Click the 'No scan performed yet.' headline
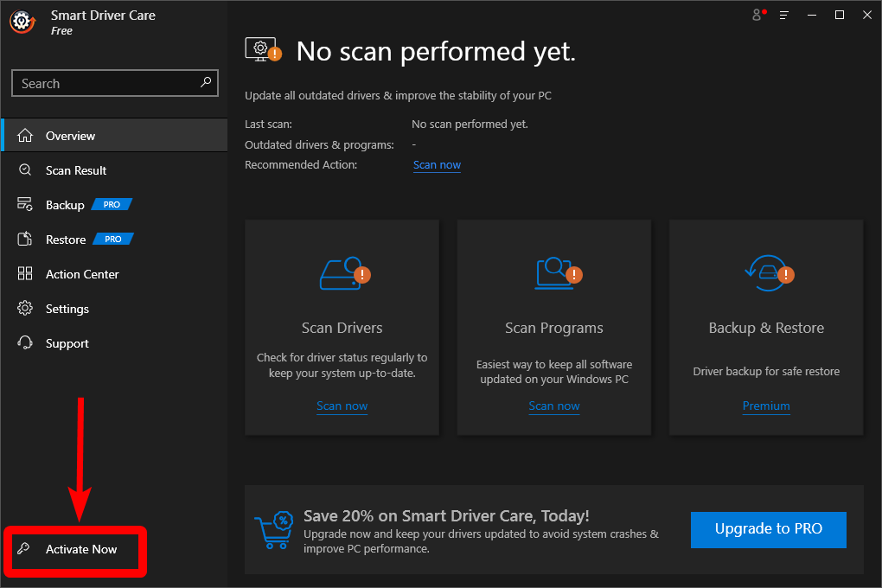The image size is (882, 588). [436, 51]
